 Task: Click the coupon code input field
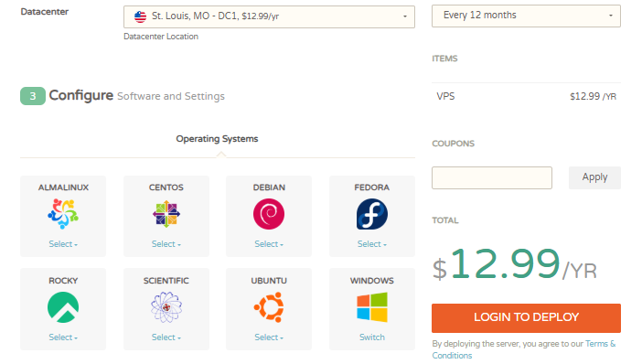[492, 177]
